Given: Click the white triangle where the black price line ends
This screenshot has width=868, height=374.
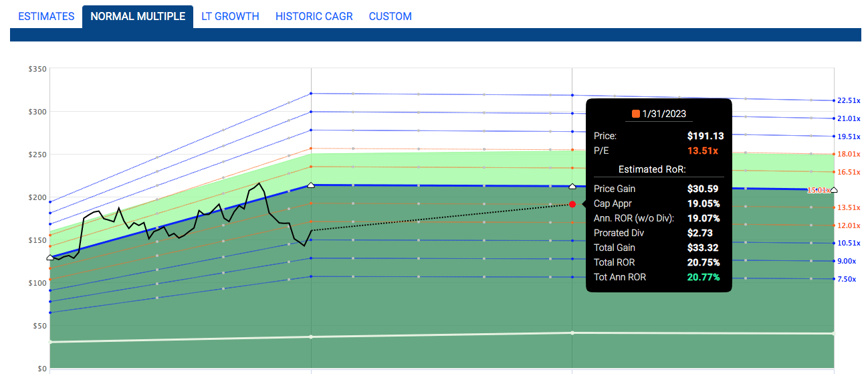Looking at the screenshot, I should coord(310,185).
